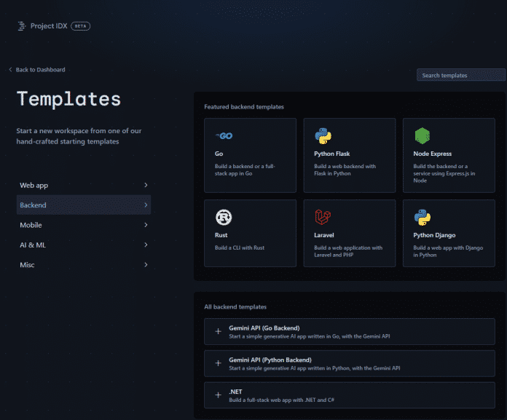
Task: Click 'Build a web app with Django in Python' text
Action: click(x=448, y=251)
